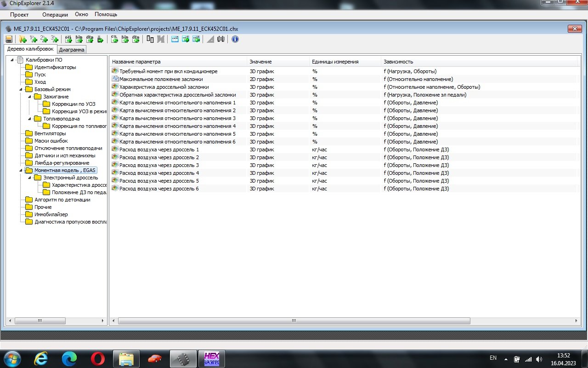Switch to the 'Диаграмма' tab
Viewport: 588px width, 368px height.
click(72, 50)
